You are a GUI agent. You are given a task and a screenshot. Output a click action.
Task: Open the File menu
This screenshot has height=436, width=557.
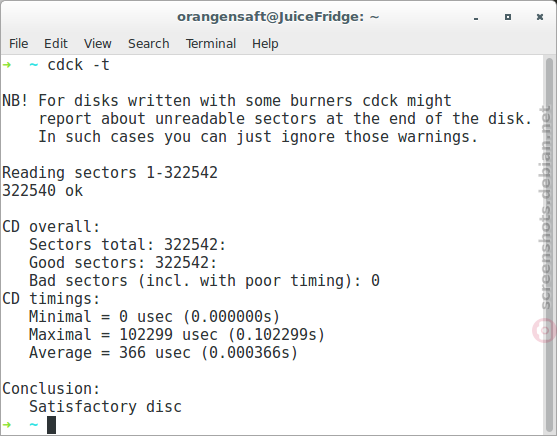(x=18, y=44)
